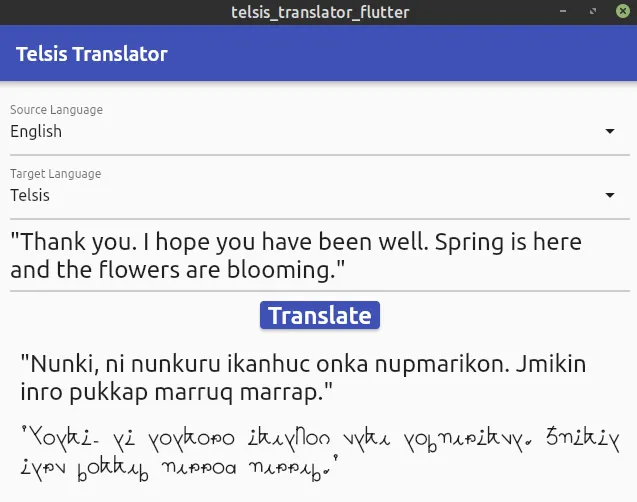Viewport: 637px width, 502px height.
Task: Click the Telsis Translator app bar title
Action: [x=92, y=54]
